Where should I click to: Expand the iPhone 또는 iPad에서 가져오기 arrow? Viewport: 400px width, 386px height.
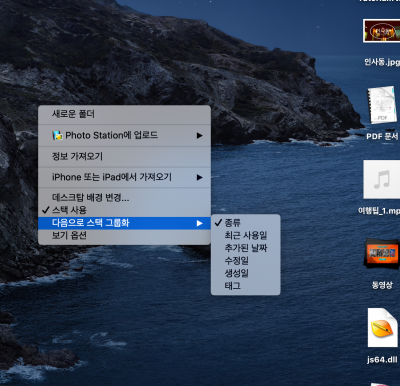point(199,177)
